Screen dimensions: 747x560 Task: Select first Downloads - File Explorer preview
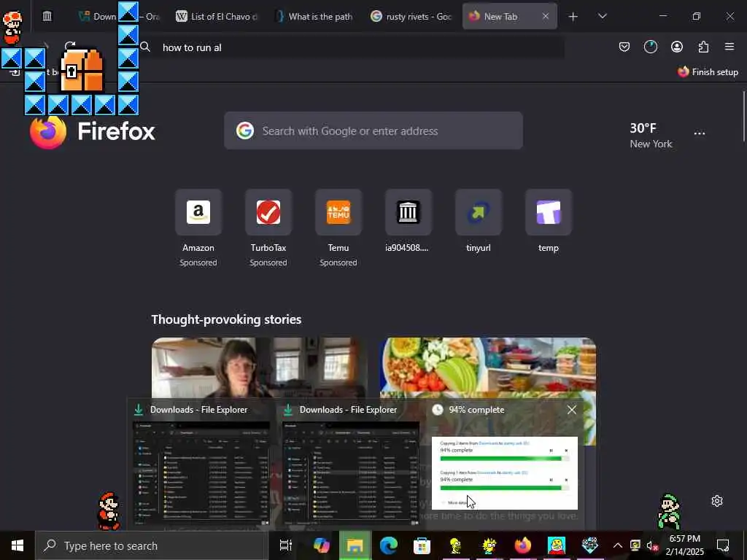click(201, 464)
